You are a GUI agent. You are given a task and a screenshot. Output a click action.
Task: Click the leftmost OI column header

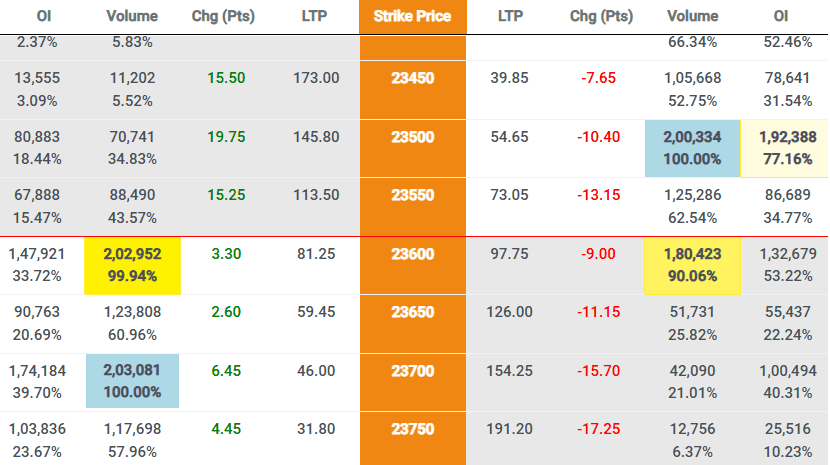click(43, 16)
